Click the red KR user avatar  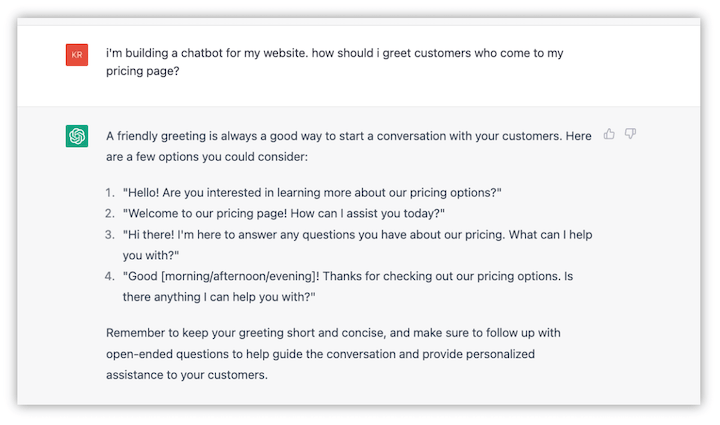[77, 56]
